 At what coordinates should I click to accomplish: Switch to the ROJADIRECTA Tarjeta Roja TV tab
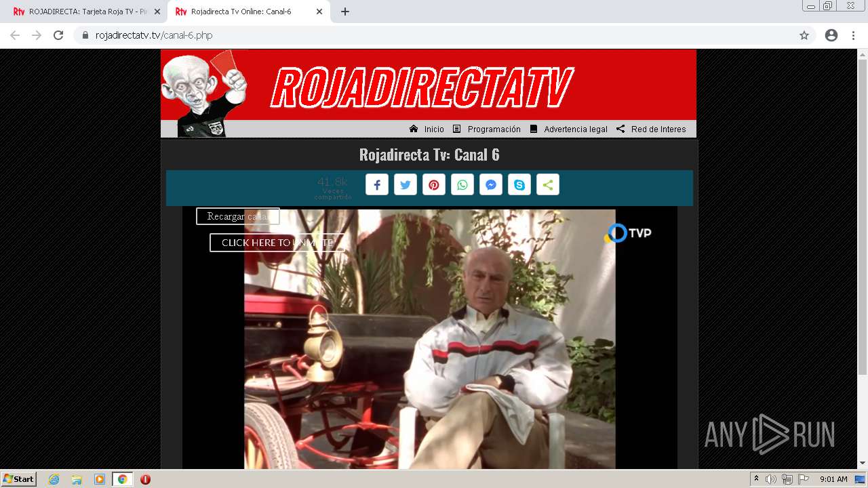pyautogui.click(x=85, y=12)
